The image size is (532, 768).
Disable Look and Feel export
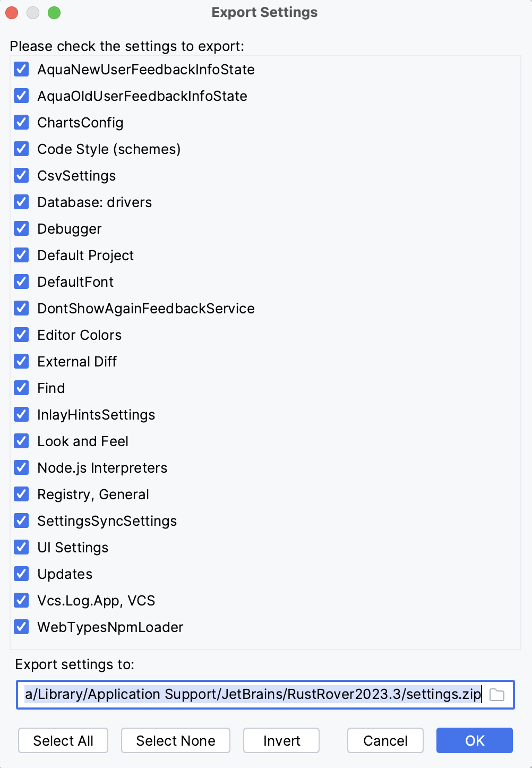point(21,441)
